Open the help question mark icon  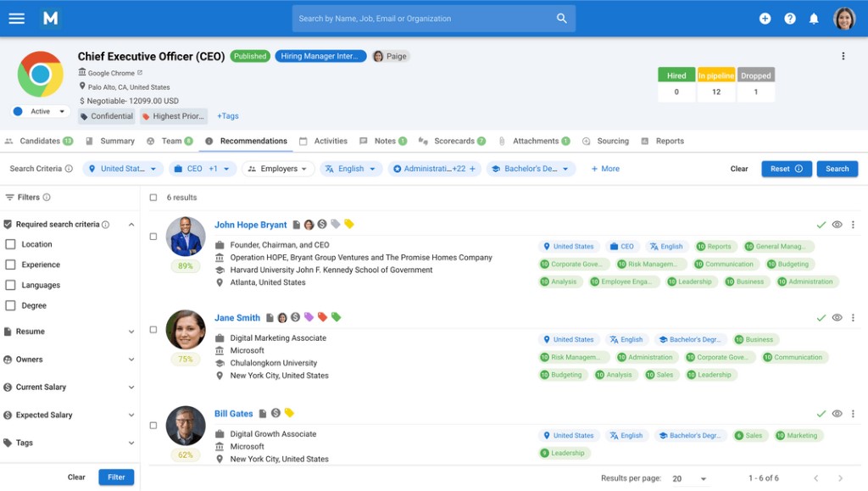(790, 19)
